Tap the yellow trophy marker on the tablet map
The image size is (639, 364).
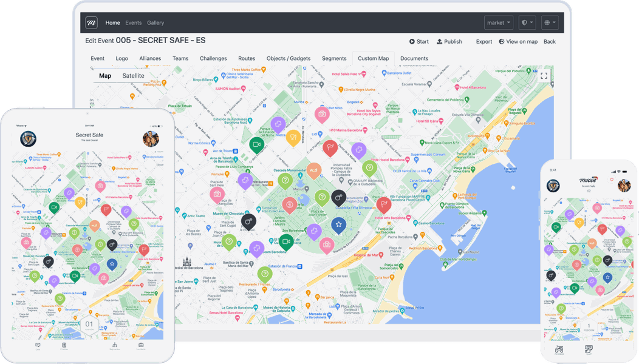(80, 203)
